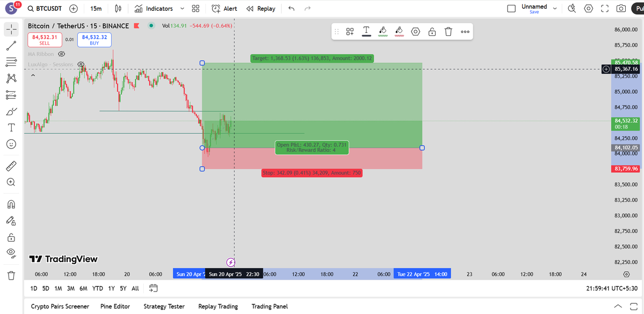Change the 15m time interval
The image size is (644, 314).
click(96, 9)
